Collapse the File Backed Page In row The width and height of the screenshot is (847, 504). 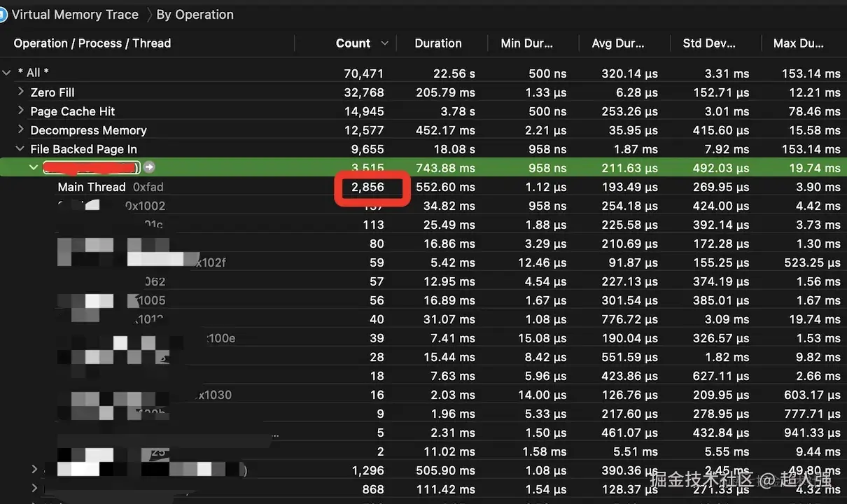[x=20, y=149]
